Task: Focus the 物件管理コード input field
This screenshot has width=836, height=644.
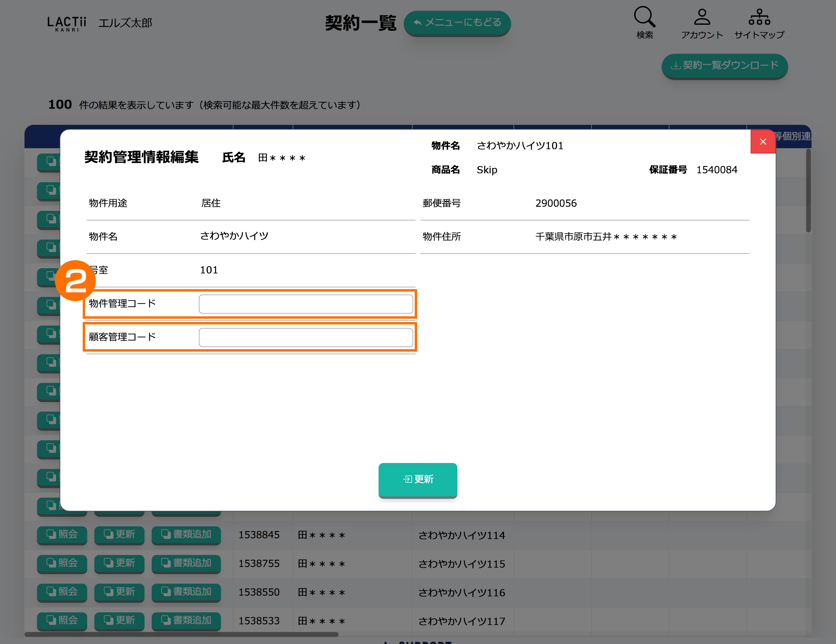Action: pos(305,304)
